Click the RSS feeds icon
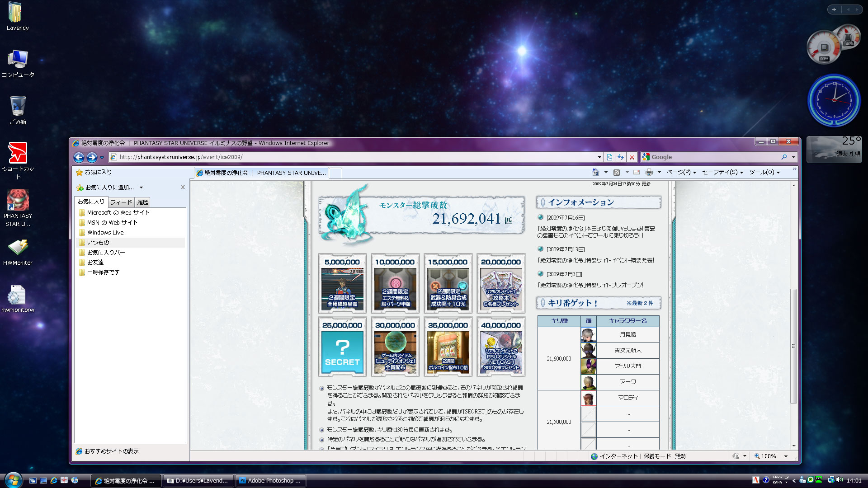 point(617,172)
